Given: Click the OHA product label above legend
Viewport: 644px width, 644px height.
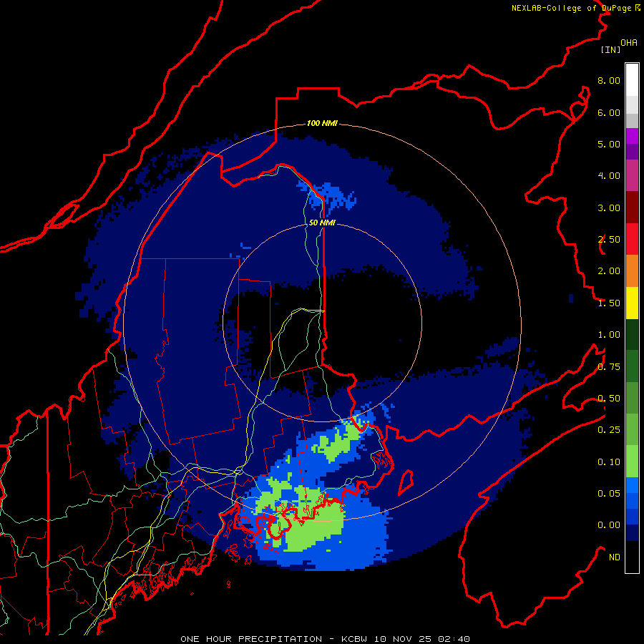Looking at the screenshot, I should coord(629,43).
